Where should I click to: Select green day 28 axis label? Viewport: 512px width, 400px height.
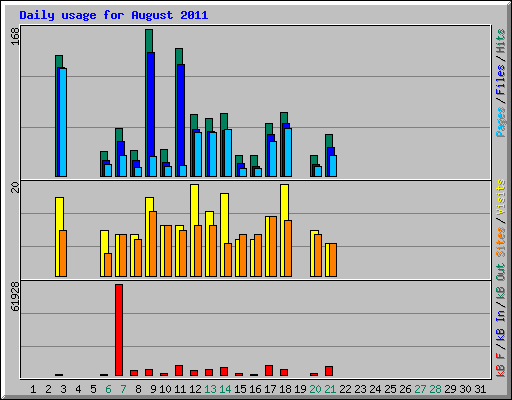[435, 389]
